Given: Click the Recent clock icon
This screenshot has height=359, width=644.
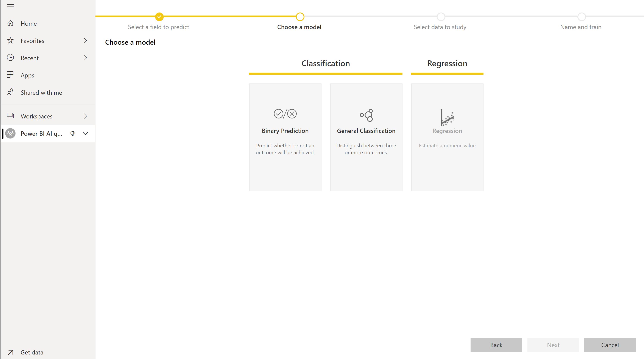Looking at the screenshot, I should tap(10, 58).
